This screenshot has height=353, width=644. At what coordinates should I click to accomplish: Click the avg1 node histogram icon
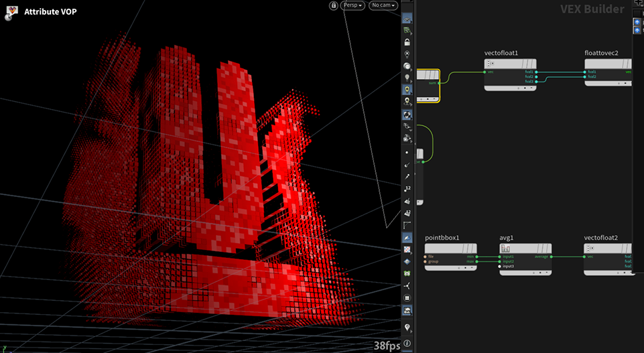point(505,249)
